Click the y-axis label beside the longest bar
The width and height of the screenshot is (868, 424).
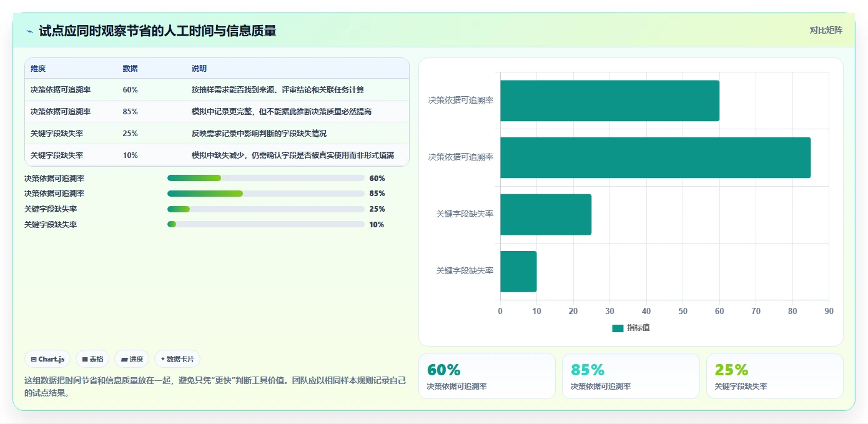click(461, 157)
